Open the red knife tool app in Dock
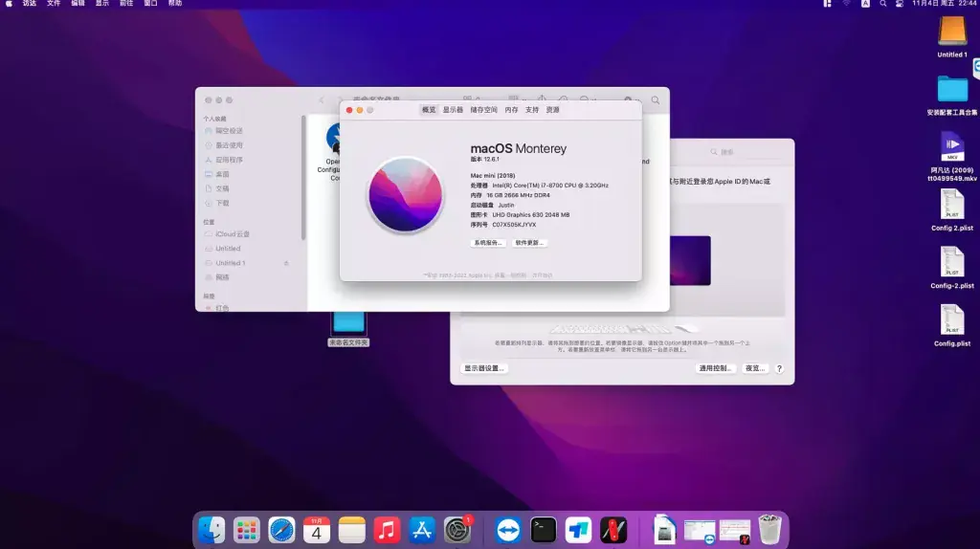Image resolution: width=980 pixels, height=549 pixels. click(613, 530)
